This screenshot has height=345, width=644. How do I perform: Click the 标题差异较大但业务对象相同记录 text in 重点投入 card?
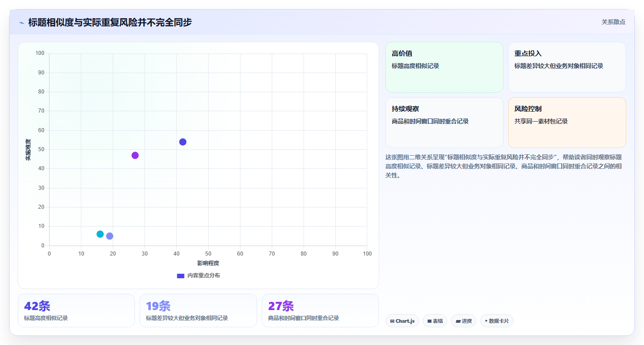(x=559, y=66)
